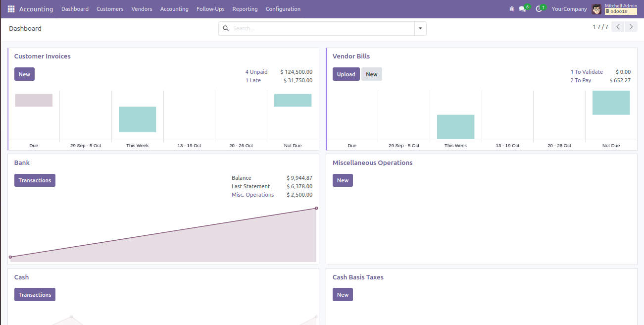Create New customer invoice

[24, 74]
